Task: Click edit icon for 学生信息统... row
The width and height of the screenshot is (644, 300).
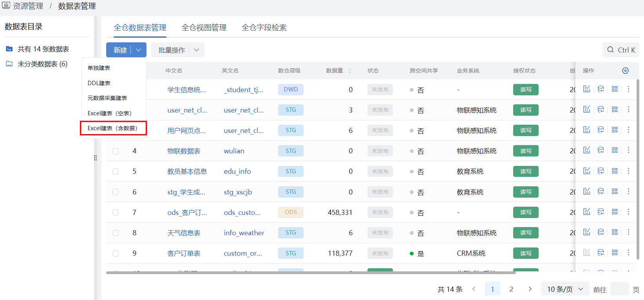Action: (586, 89)
